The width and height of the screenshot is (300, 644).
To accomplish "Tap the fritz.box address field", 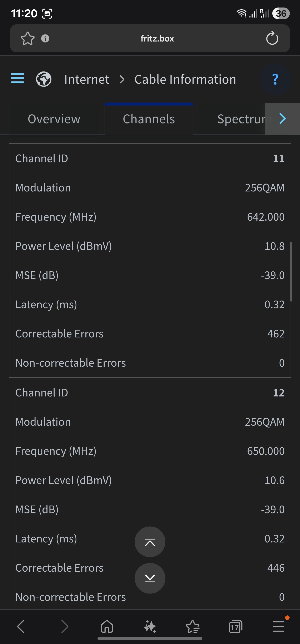I will click(157, 39).
